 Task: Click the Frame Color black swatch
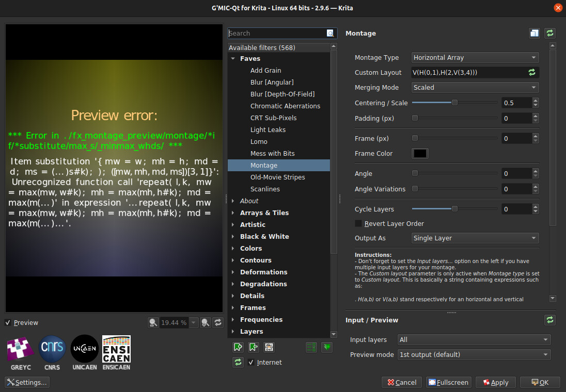(x=419, y=153)
